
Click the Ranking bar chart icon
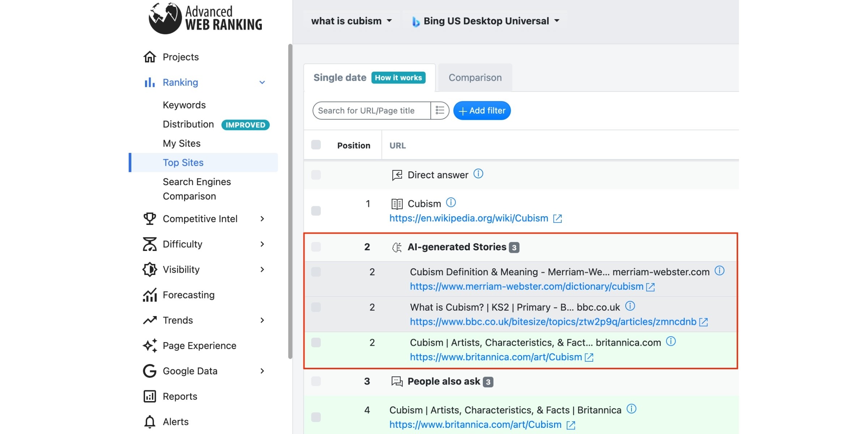[x=150, y=82]
